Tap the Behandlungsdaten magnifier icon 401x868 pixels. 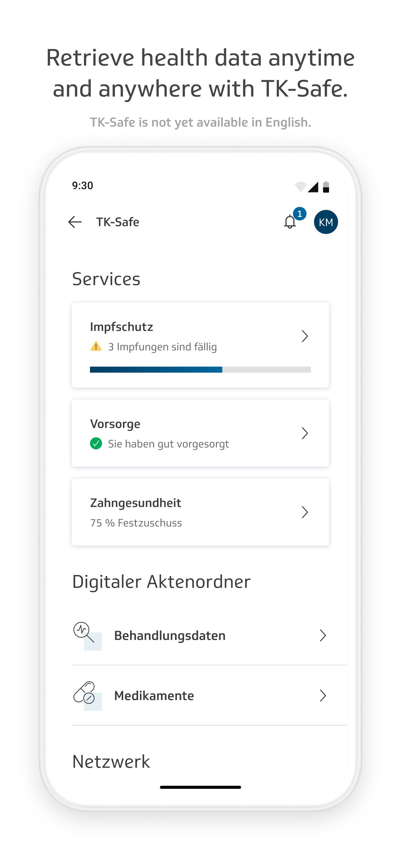click(84, 633)
